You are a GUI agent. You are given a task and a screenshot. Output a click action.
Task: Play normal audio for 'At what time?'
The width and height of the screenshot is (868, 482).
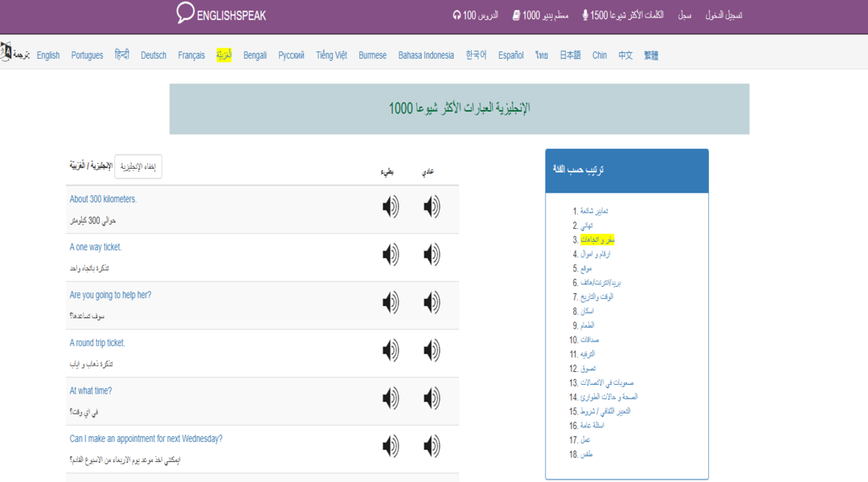pos(432,397)
